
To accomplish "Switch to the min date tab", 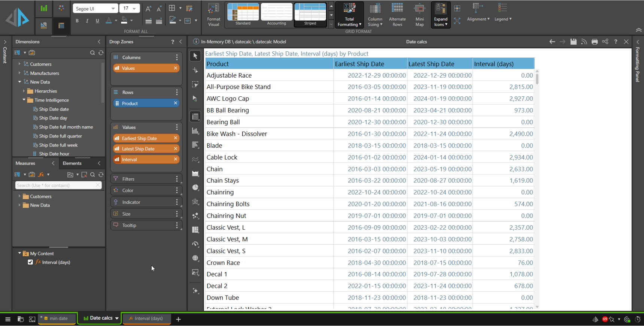I will point(58,319).
